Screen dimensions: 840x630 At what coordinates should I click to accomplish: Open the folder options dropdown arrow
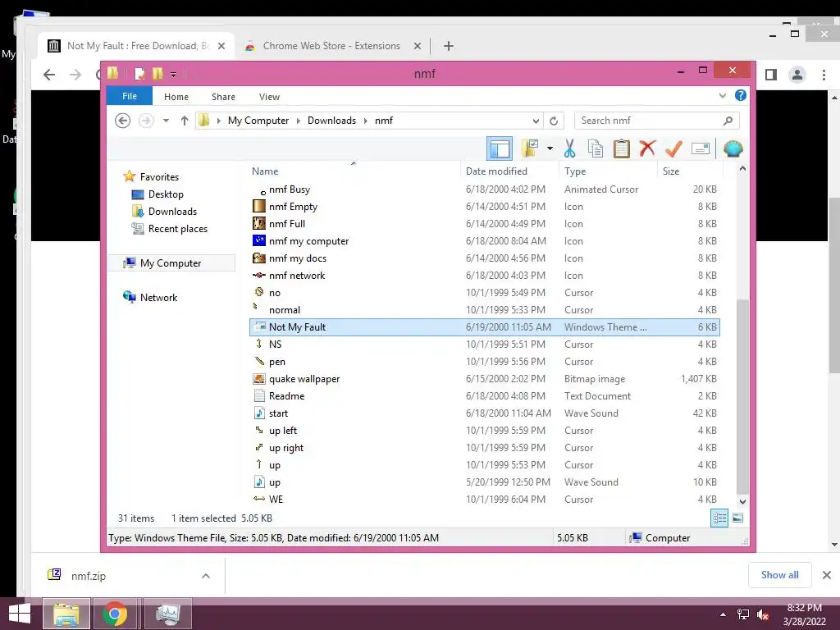click(550, 148)
